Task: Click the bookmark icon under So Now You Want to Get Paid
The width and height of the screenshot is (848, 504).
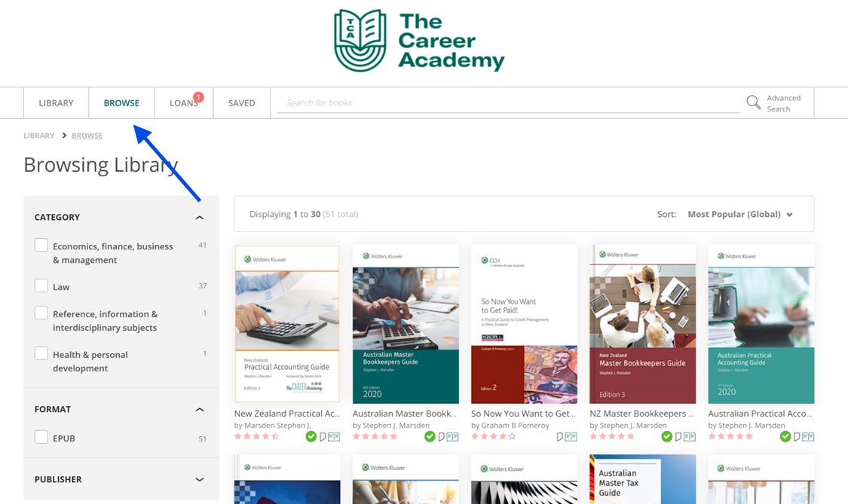Action: click(x=560, y=436)
